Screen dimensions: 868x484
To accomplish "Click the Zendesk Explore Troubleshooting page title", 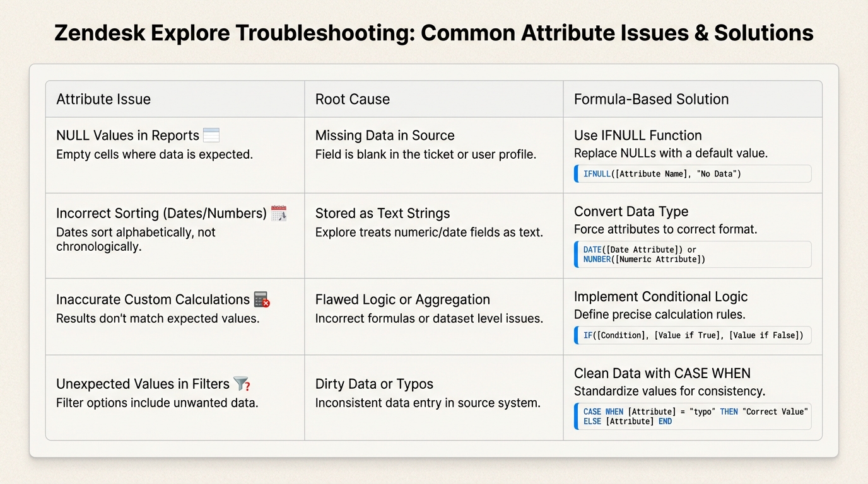I will [x=434, y=33].
